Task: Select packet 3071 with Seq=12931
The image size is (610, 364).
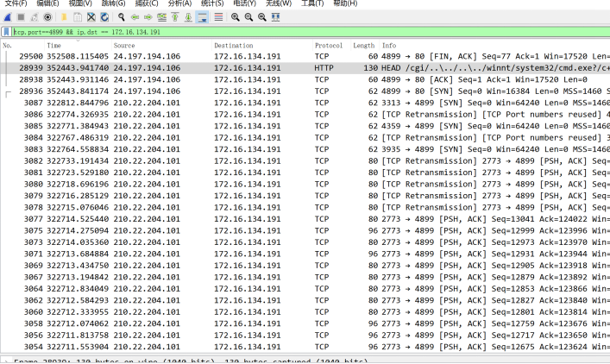Action: pyautogui.click(x=305, y=254)
